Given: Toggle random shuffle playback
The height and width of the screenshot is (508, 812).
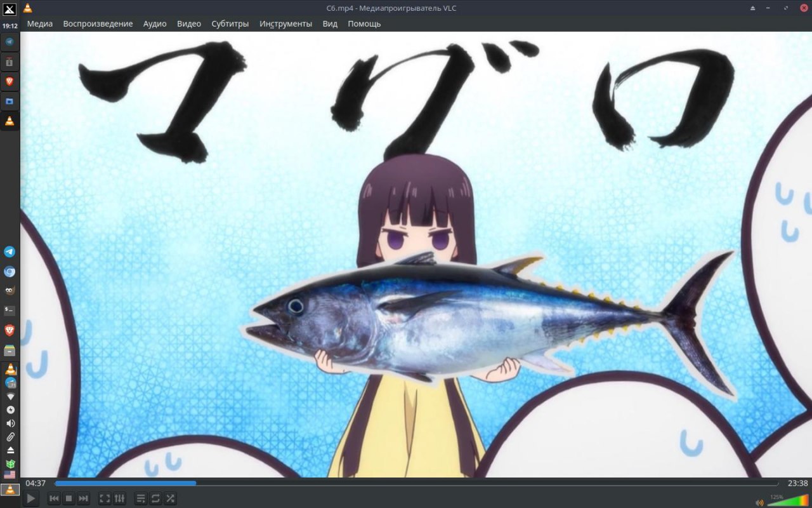Looking at the screenshot, I should [x=170, y=499].
